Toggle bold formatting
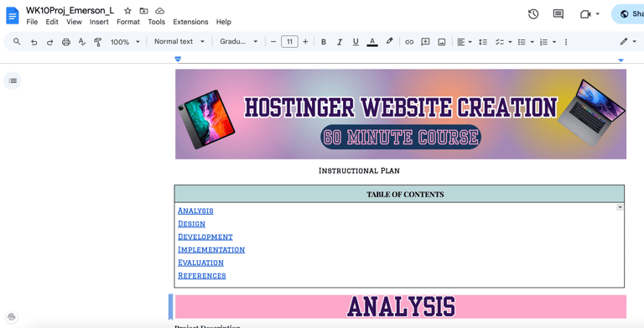Viewport: 644px width, 328px height. click(323, 42)
